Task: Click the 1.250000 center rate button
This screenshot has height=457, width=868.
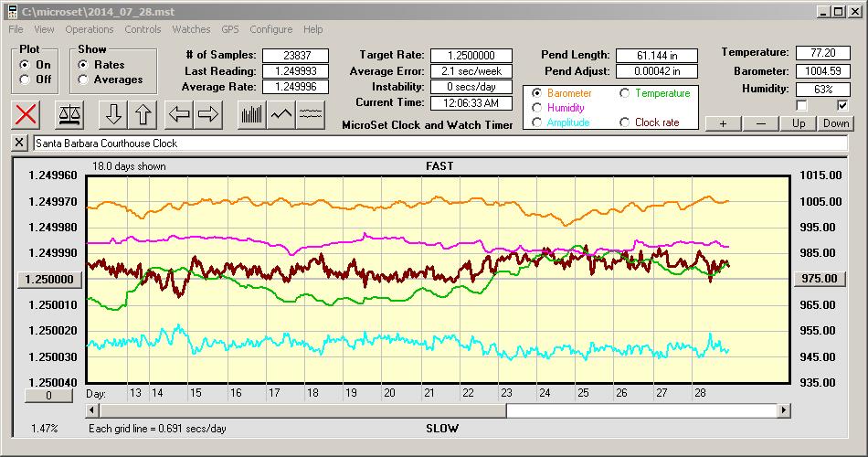Action: pos(50,279)
